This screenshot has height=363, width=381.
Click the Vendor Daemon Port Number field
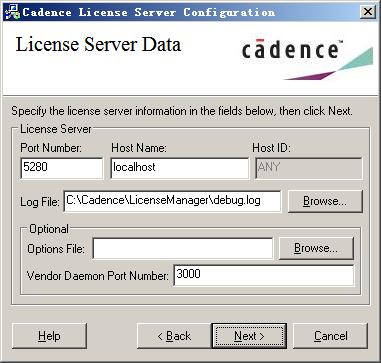[264, 275]
